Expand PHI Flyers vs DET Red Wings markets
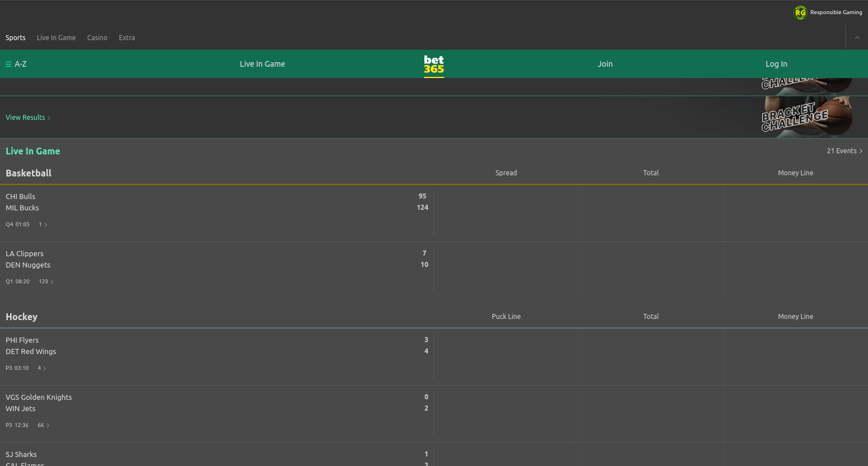This screenshot has width=868, height=466. pos(42,368)
